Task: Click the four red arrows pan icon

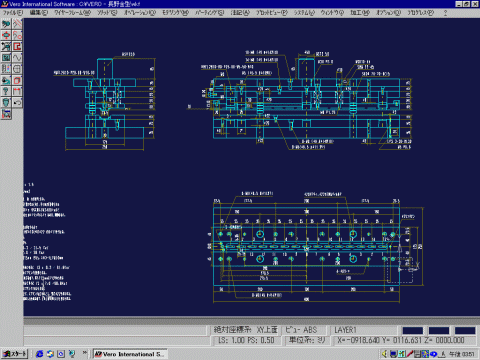Action: 6,35
